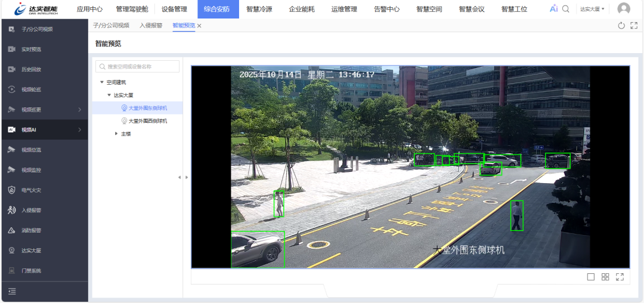Select 视频轮巡 in the sidebar

point(44,89)
